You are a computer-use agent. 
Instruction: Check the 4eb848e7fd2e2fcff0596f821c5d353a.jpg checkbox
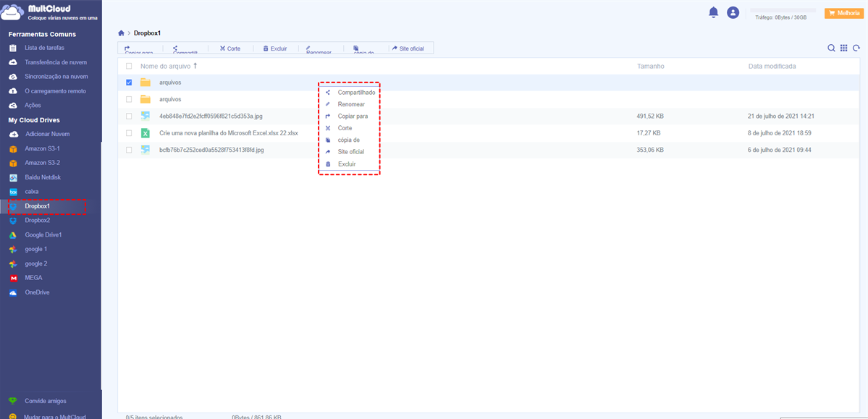[129, 117]
